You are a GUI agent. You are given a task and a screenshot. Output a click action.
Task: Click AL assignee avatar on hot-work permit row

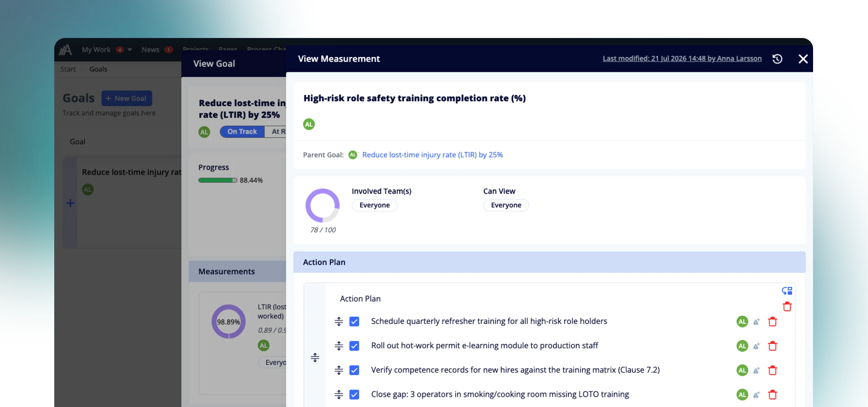point(742,346)
